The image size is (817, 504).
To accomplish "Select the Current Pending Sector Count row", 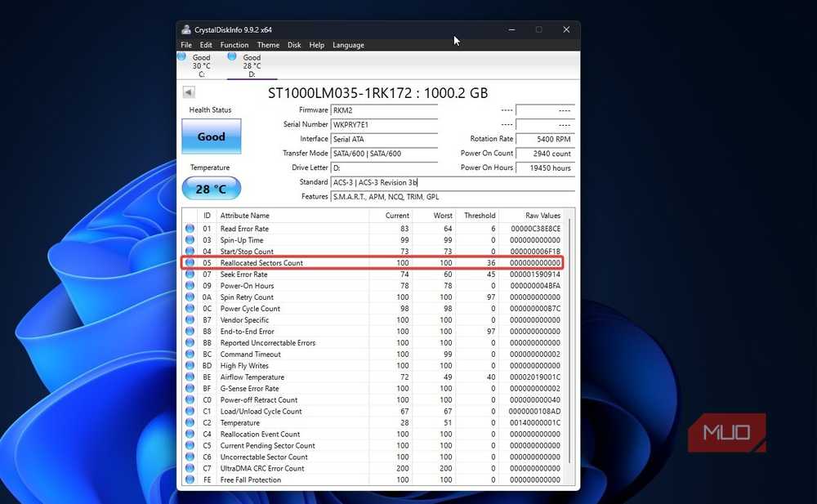I will (375, 446).
